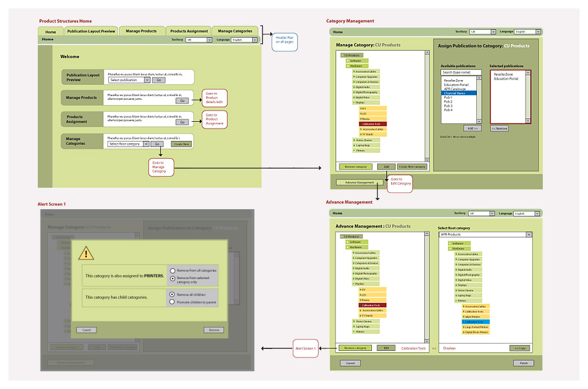Click Cancel in Advance Management
Image resolution: width=588 pixels, height=389 pixels.
[350, 363]
